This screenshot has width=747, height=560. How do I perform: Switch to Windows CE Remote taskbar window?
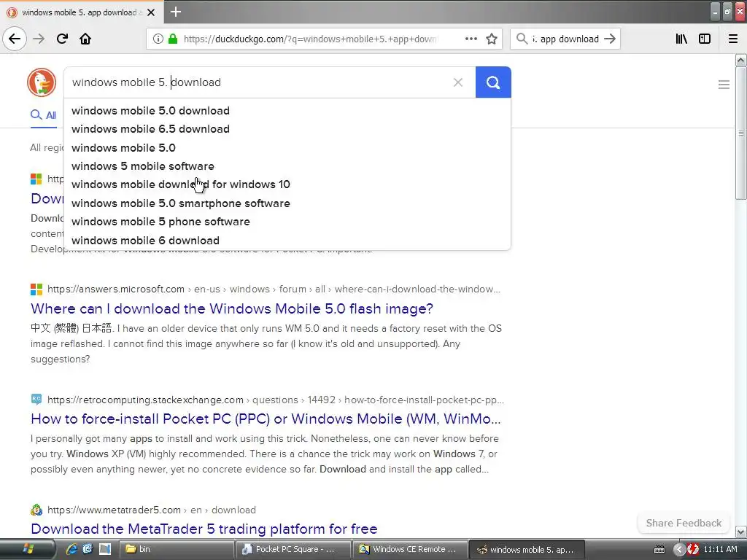(410, 549)
